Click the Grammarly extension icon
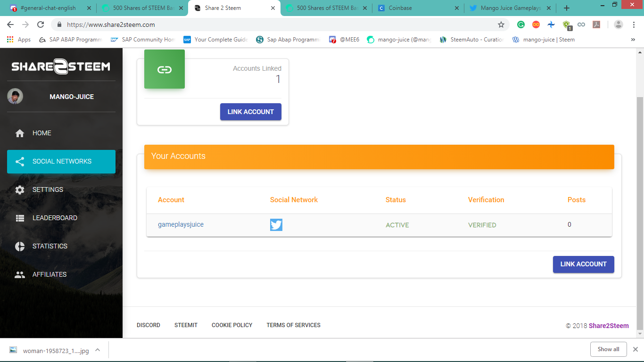 521,25
